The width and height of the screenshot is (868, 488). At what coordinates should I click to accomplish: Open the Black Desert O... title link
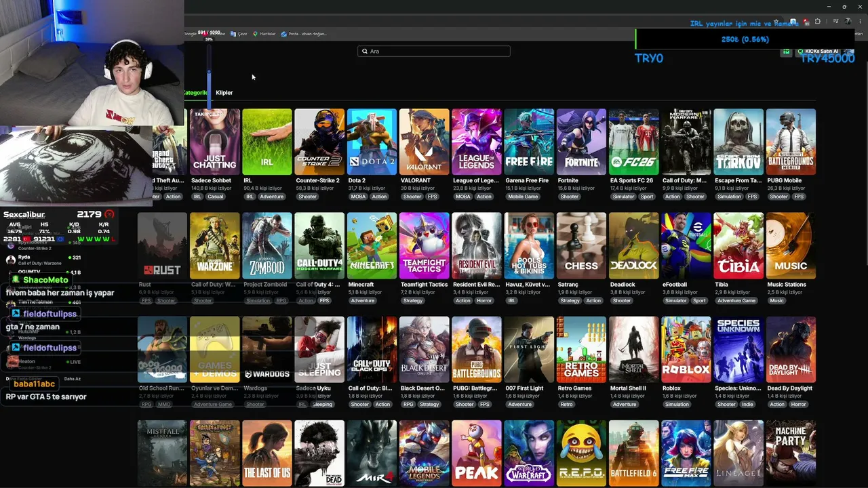point(421,388)
